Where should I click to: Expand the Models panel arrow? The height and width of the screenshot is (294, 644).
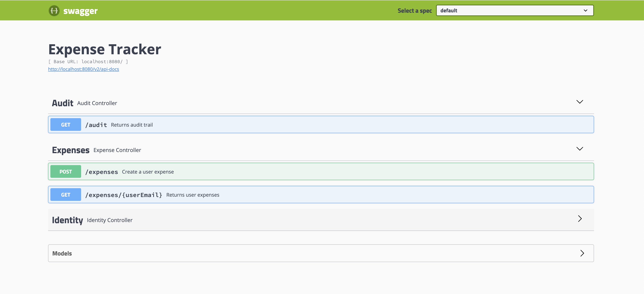click(582, 253)
